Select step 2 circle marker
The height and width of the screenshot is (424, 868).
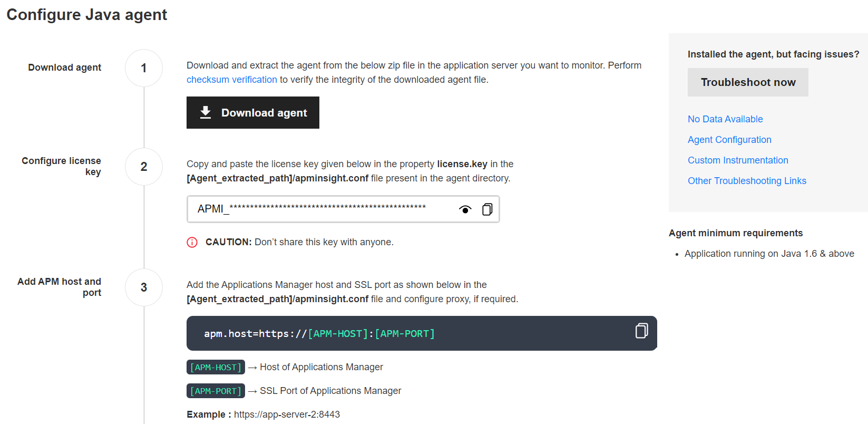144,167
